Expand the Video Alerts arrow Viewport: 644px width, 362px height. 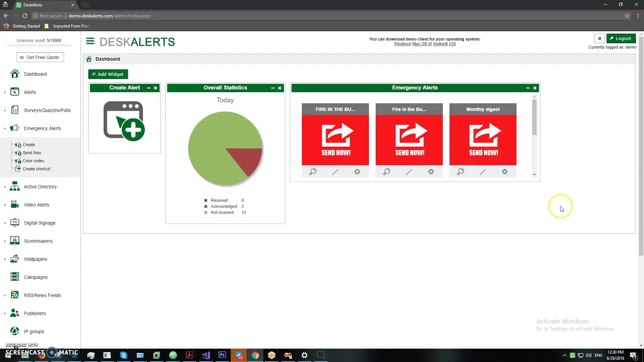[x=5, y=205]
